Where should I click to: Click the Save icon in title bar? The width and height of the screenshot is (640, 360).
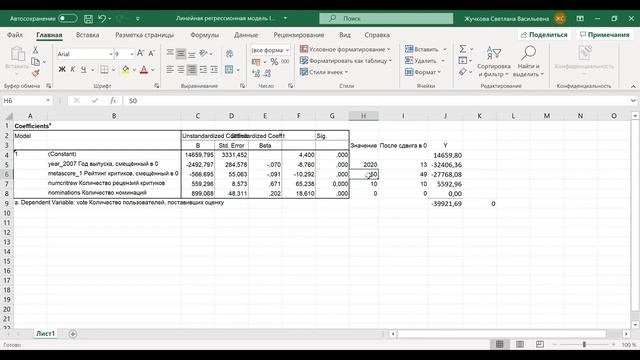88,18
